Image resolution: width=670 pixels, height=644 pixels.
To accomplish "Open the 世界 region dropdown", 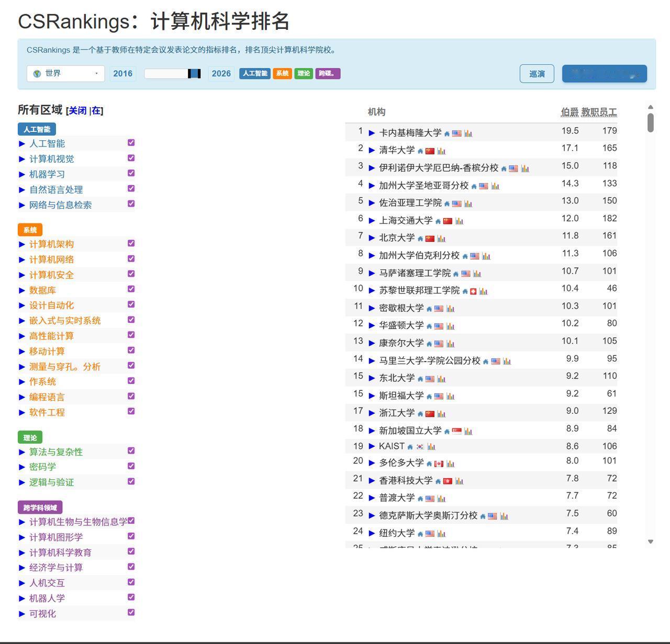I will tap(65, 73).
